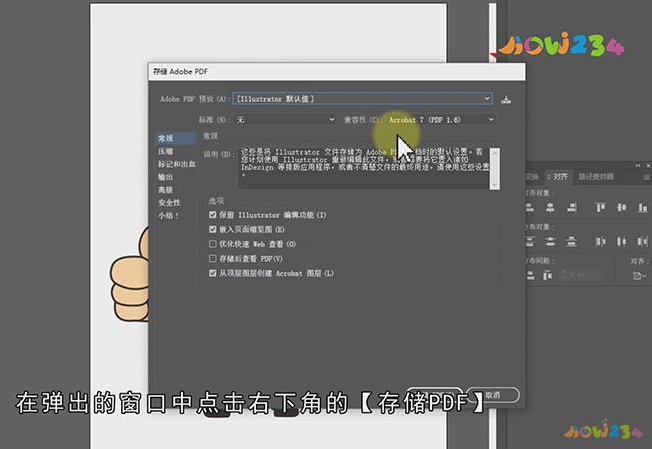Image resolution: width=652 pixels, height=449 pixels.
Task: Open the 对齐 align-to dropdown in Align panel
Action: (x=639, y=275)
